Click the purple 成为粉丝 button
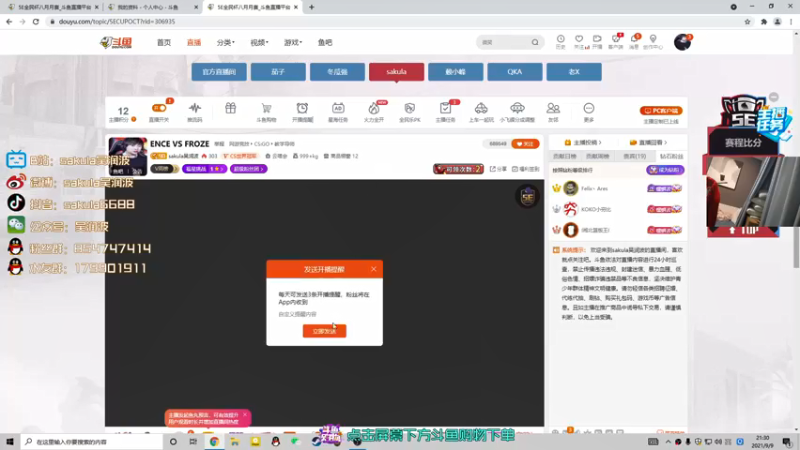The height and width of the screenshot is (450, 800). coord(665,170)
